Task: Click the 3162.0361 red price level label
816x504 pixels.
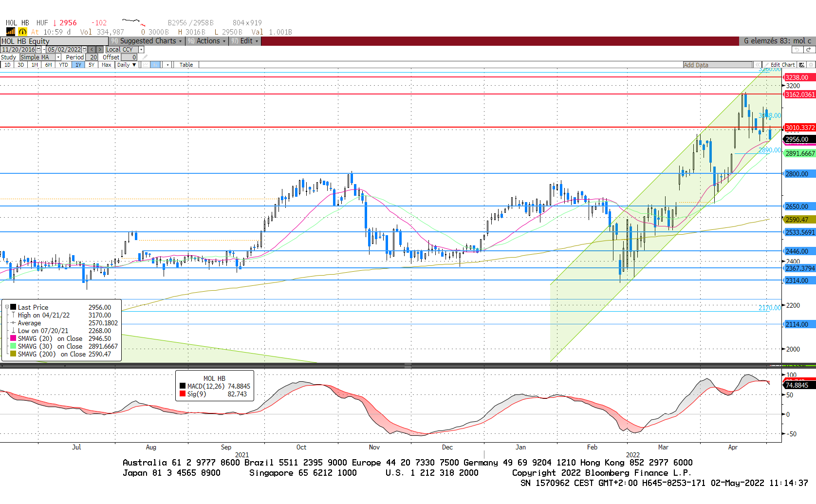Action: coord(799,94)
